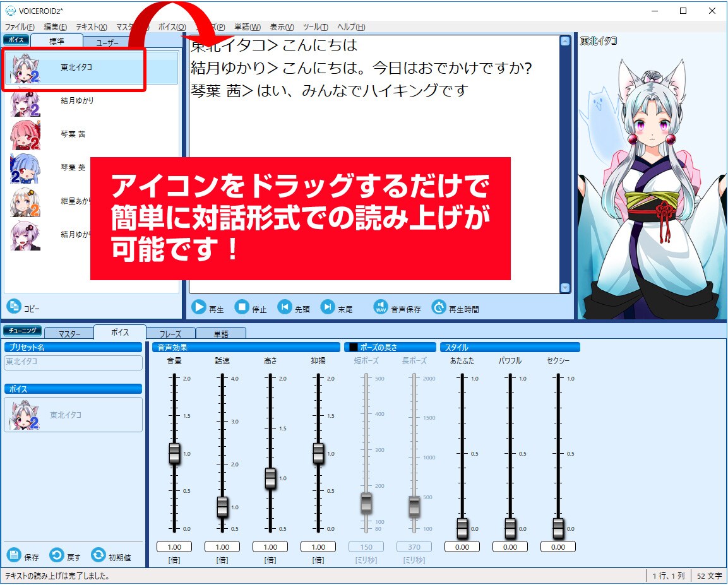Click the あたふた value field

[x=462, y=547]
